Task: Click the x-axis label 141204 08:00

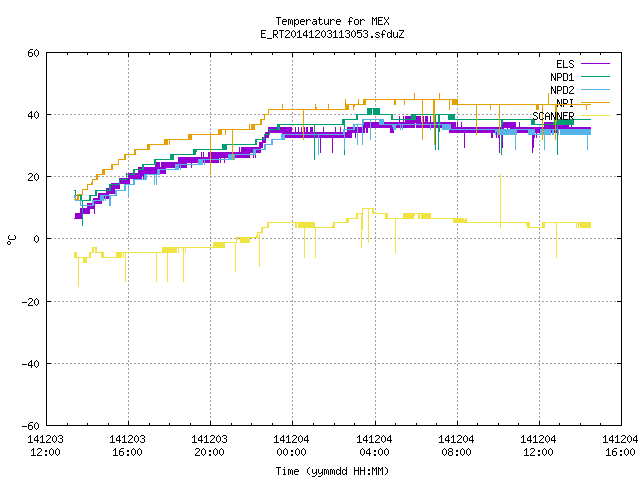Action: coord(456,446)
